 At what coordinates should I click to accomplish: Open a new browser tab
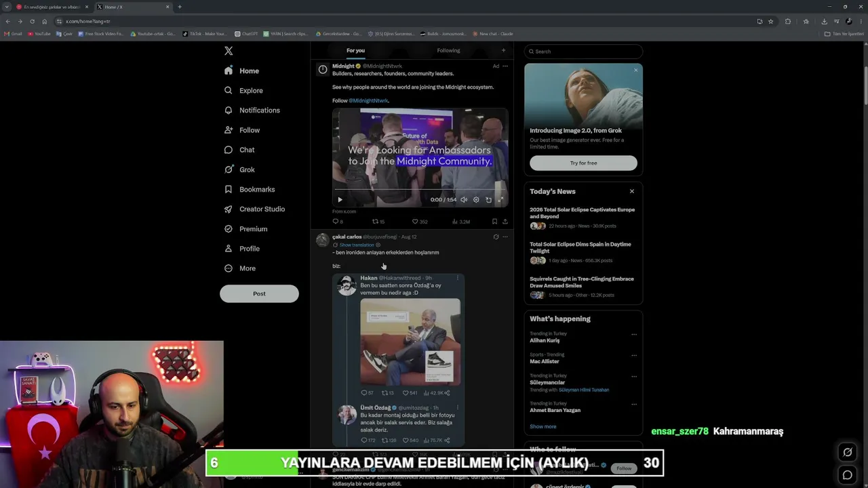180,7
